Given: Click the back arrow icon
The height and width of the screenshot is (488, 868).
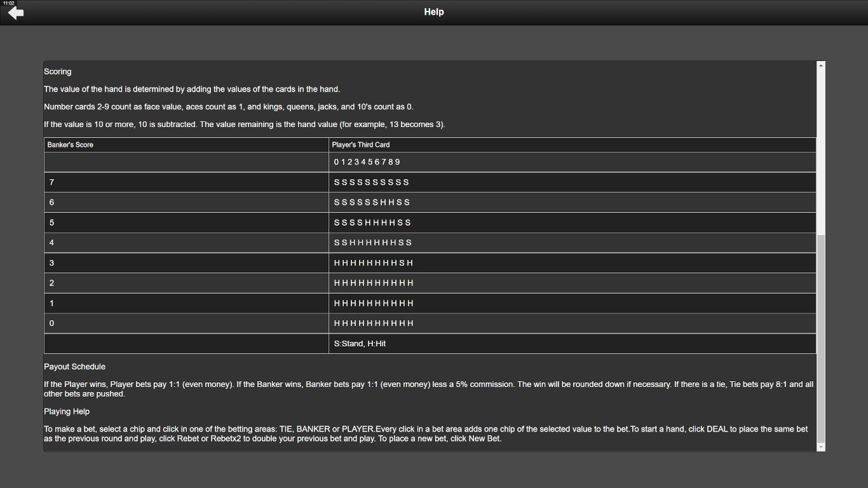Looking at the screenshot, I should click(x=15, y=13).
